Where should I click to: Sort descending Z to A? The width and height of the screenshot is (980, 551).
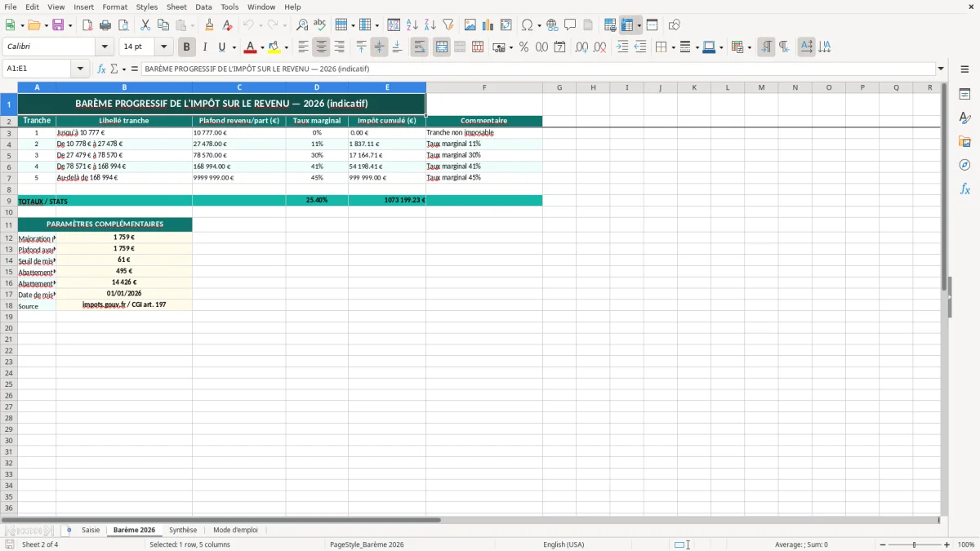click(430, 25)
